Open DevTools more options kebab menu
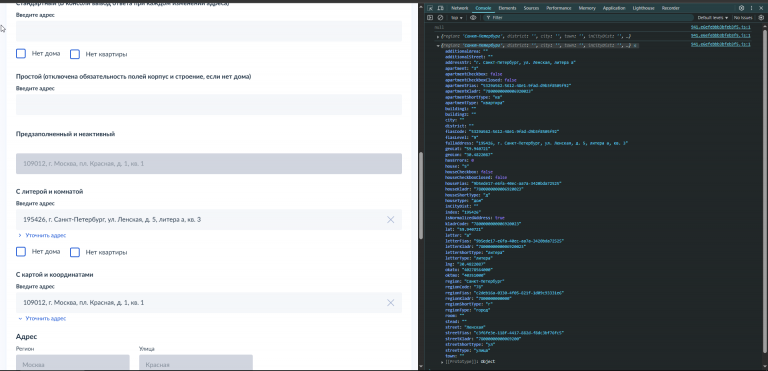Viewport: 768px width, 371px height. coord(751,8)
